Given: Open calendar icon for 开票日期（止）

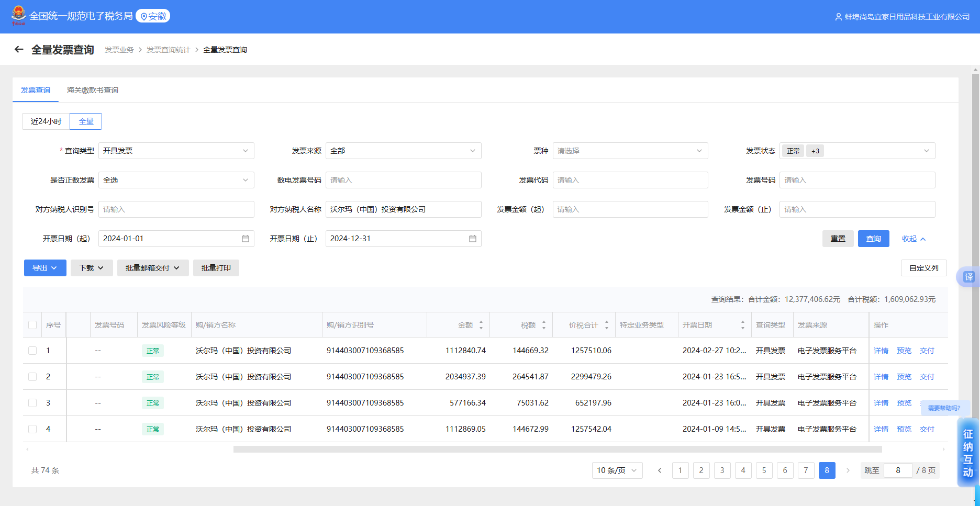Looking at the screenshot, I should 472,239.
